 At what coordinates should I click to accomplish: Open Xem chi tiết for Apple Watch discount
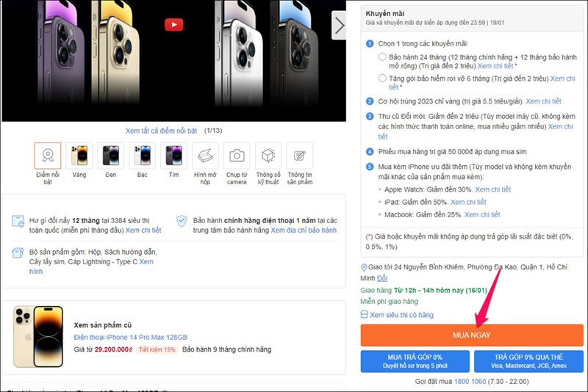click(492, 189)
